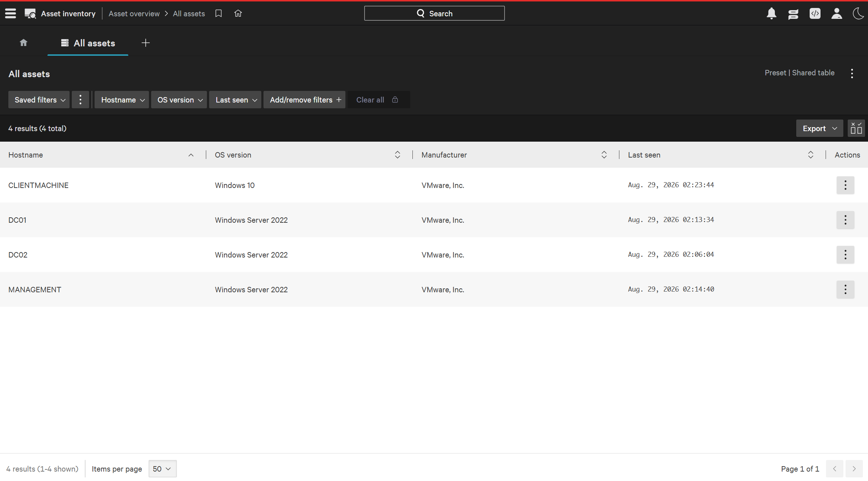Open the hamburger navigation menu
Screen dimensions: 868x481
11,13
